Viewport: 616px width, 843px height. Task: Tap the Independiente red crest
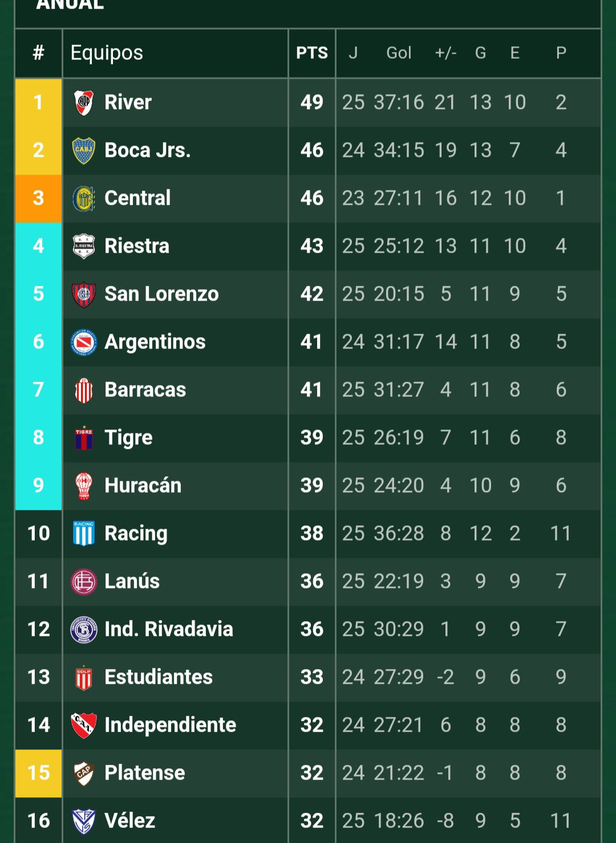click(x=84, y=726)
